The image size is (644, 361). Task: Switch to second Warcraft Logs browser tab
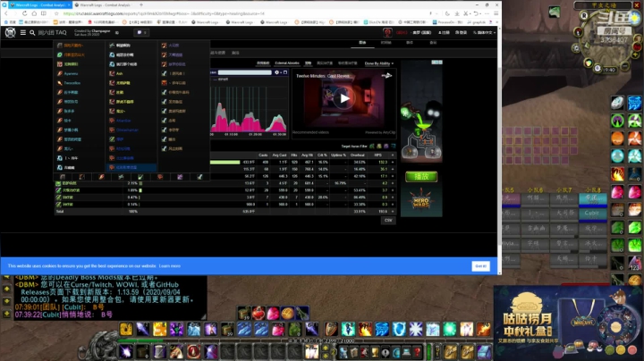(x=105, y=5)
